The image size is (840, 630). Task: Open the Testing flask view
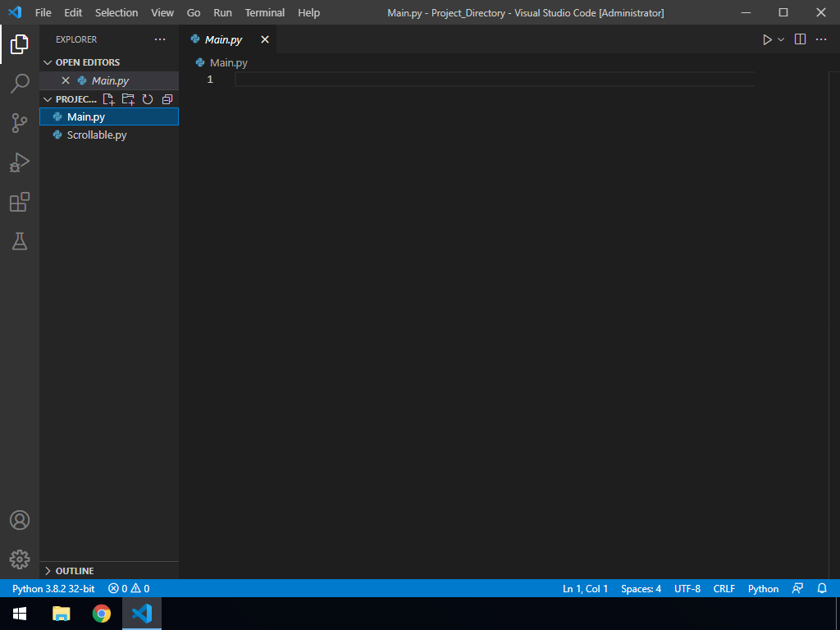tap(20, 242)
